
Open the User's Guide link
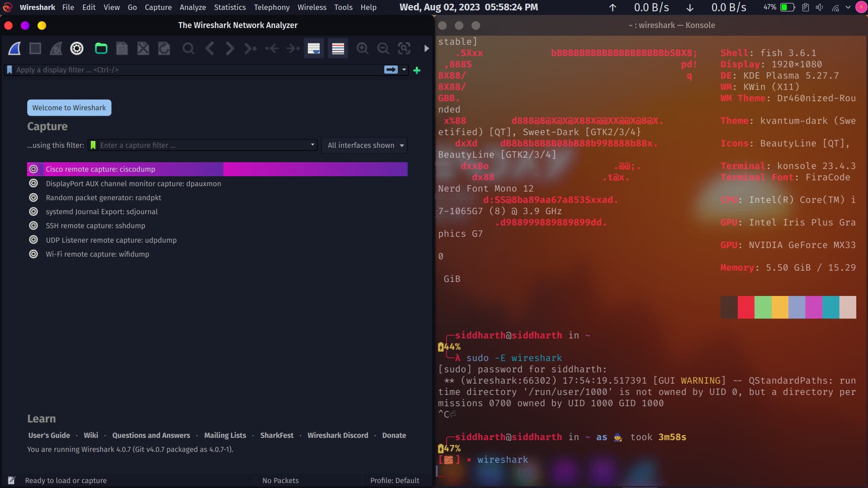(49, 435)
